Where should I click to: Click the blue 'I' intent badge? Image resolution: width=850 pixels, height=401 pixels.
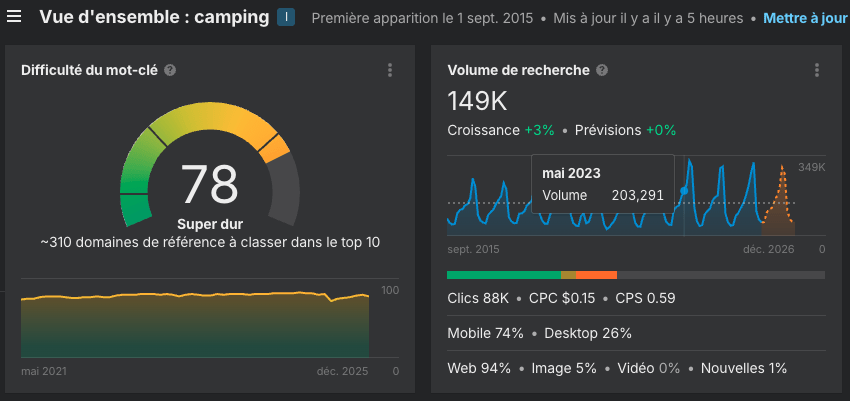(285, 18)
